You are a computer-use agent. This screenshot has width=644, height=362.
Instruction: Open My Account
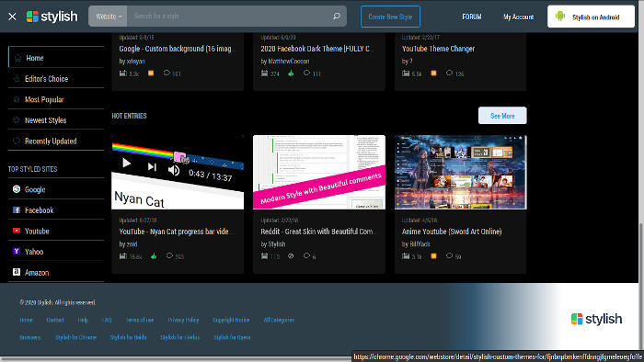pos(518,17)
